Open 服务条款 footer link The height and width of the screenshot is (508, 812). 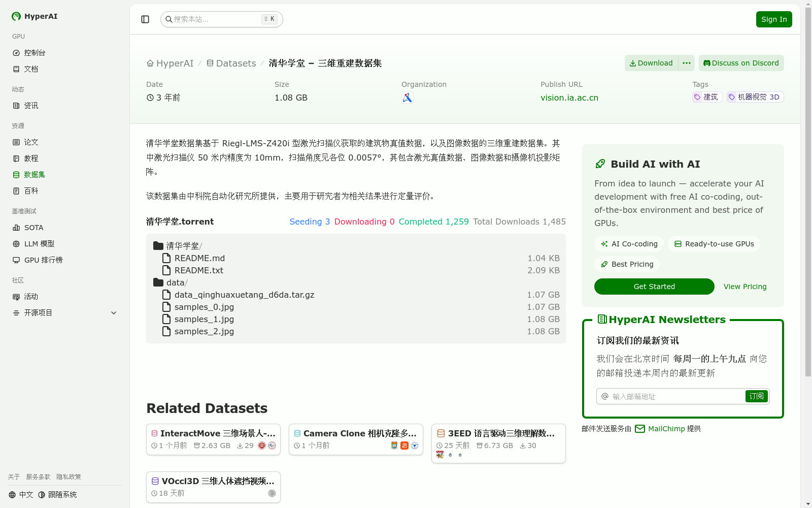point(38,477)
